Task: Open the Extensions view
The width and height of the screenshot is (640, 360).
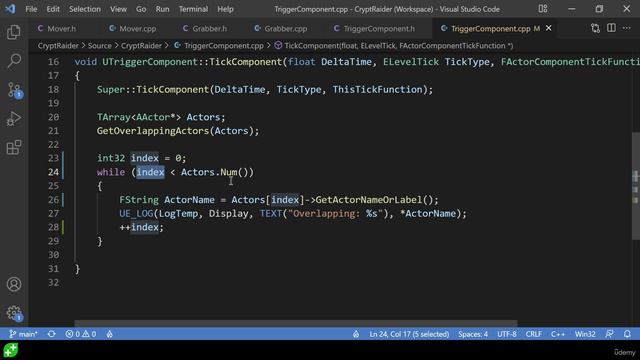Action: (14, 147)
